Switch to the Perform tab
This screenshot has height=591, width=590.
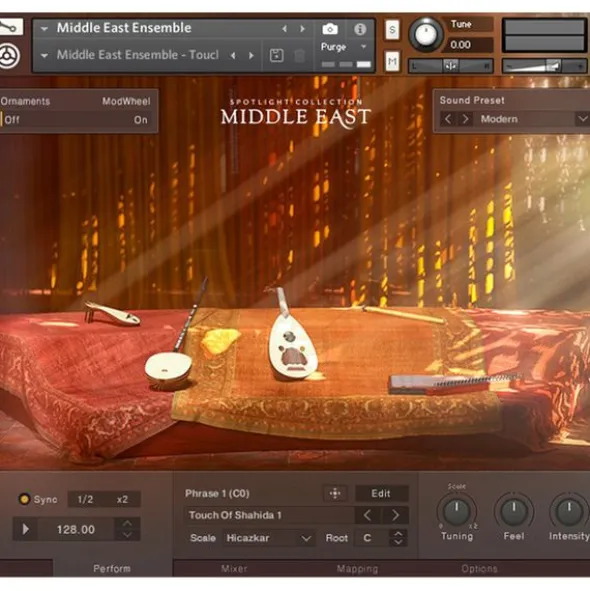point(112,568)
